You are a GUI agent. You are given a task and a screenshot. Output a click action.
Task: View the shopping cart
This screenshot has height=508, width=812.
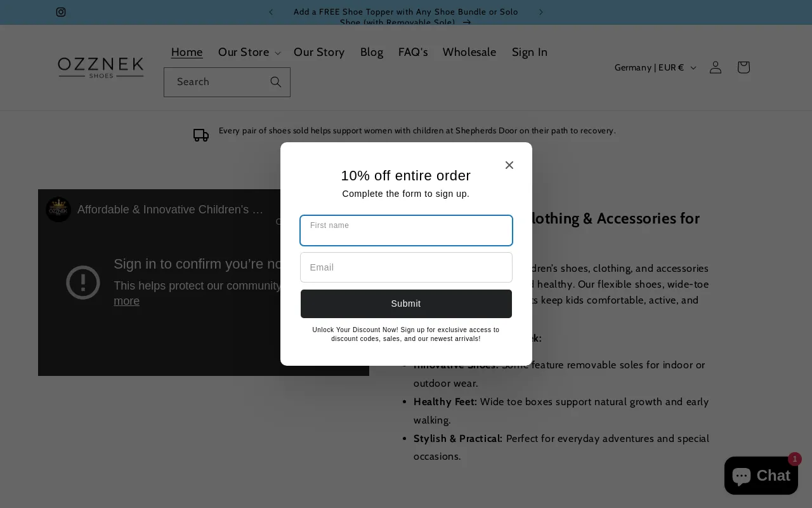[743, 67]
